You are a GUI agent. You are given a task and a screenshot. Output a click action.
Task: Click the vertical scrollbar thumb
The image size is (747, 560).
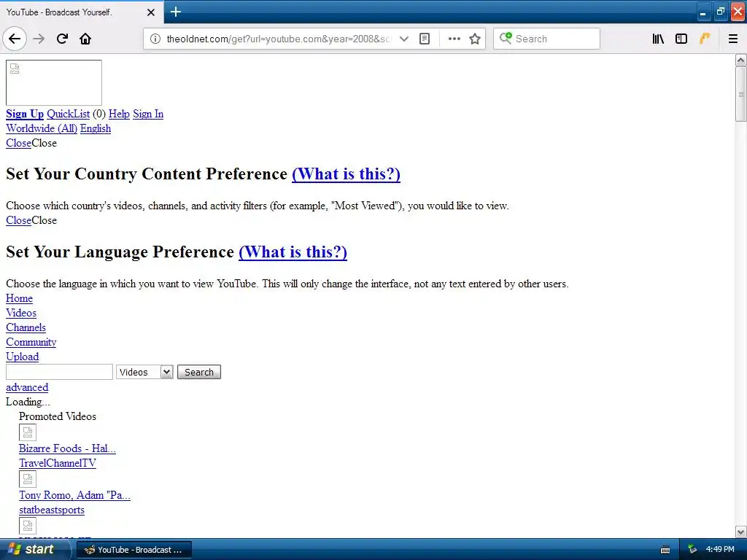coord(741,94)
